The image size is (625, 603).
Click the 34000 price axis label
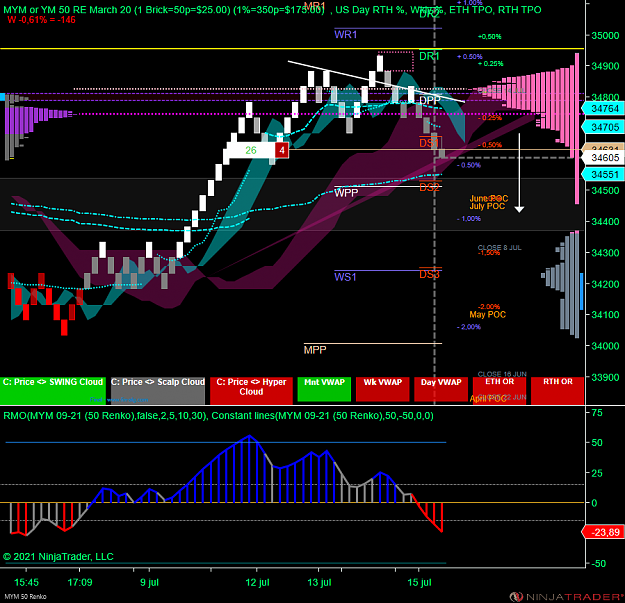click(x=605, y=346)
